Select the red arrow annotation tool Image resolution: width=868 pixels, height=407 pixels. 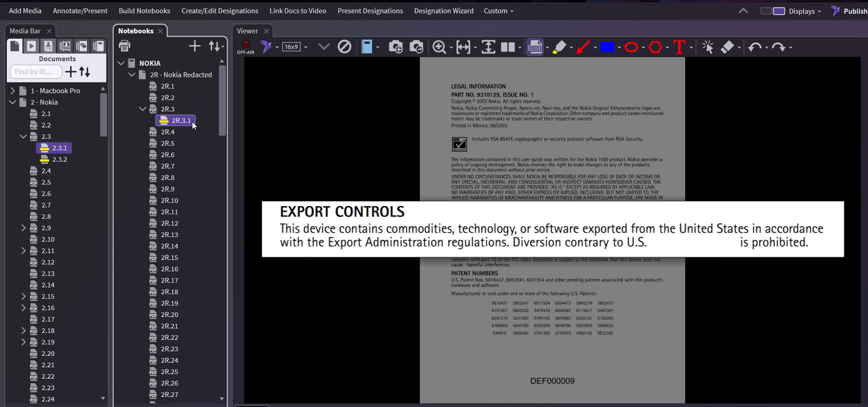click(x=583, y=47)
